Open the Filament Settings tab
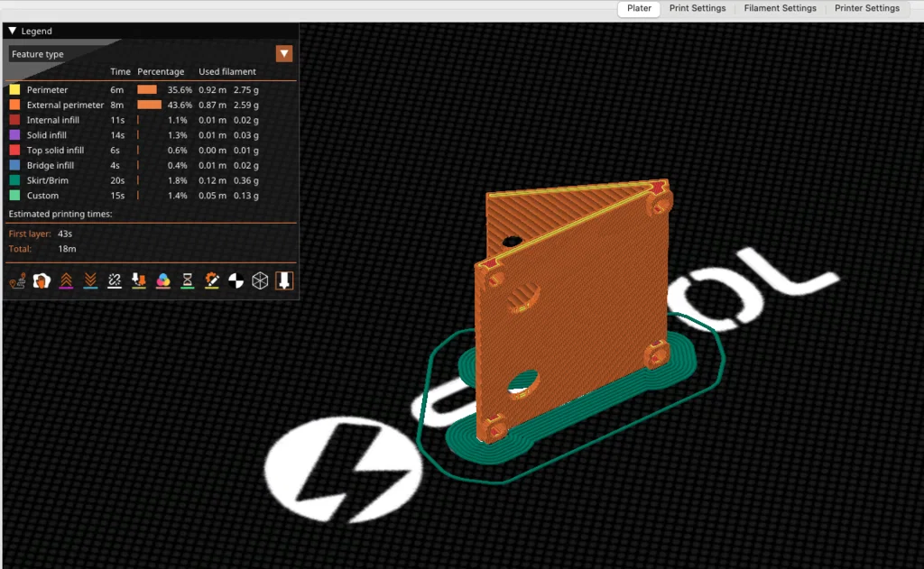The height and width of the screenshot is (569, 924). (780, 8)
